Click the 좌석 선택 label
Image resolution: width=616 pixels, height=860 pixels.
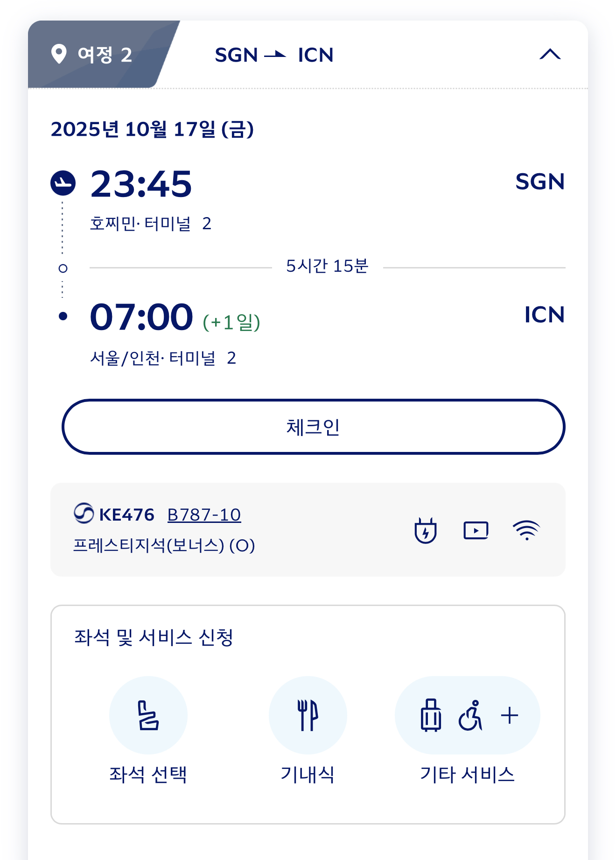pos(148,775)
